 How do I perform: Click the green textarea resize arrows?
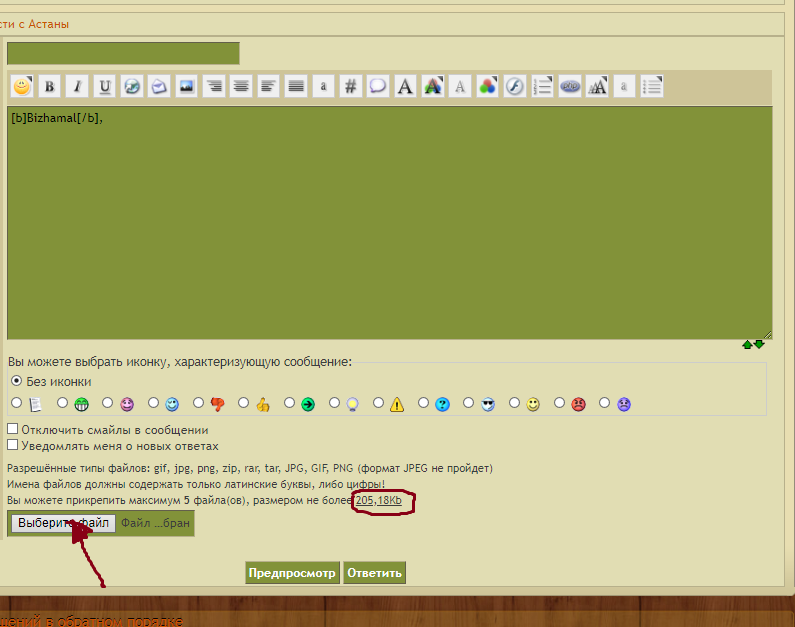point(753,345)
